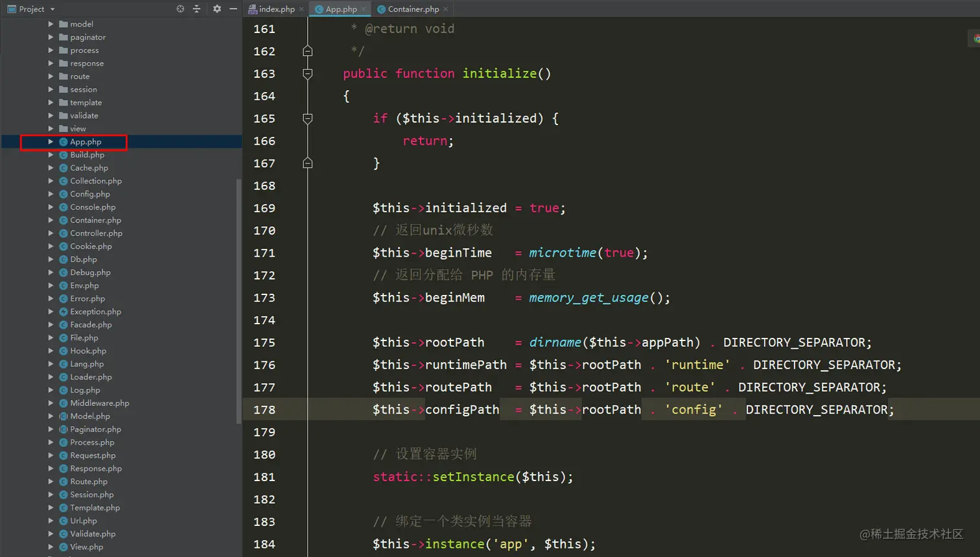Click the Paginator.php abstract class icon
Screen dimensions: 980x557
64,429
